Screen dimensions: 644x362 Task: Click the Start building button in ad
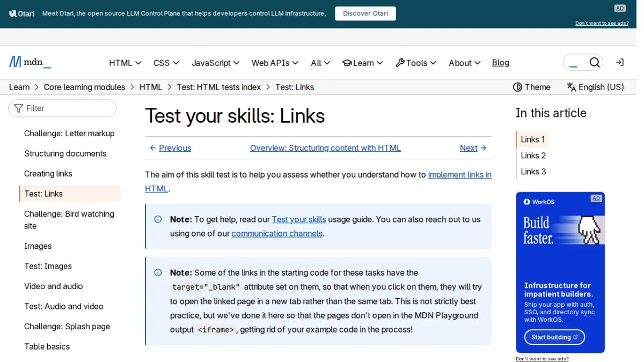pyautogui.click(x=554, y=337)
